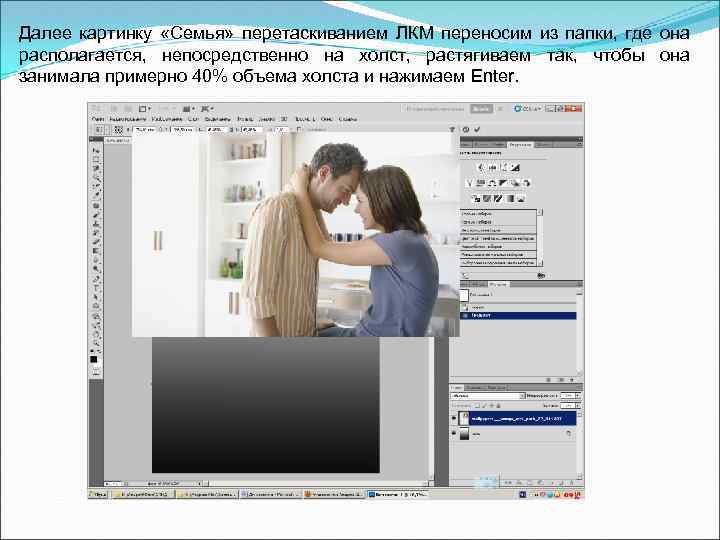Open the layer blend mode dropdown
This screenshot has width=720, height=540.
488,395
